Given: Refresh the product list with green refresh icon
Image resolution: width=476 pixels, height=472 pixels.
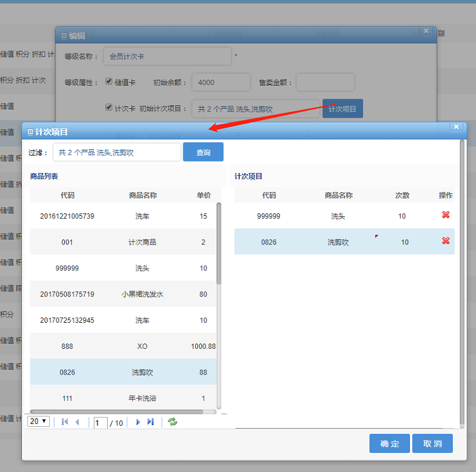Looking at the screenshot, I should pyautogui.click(x=172, y=422).
